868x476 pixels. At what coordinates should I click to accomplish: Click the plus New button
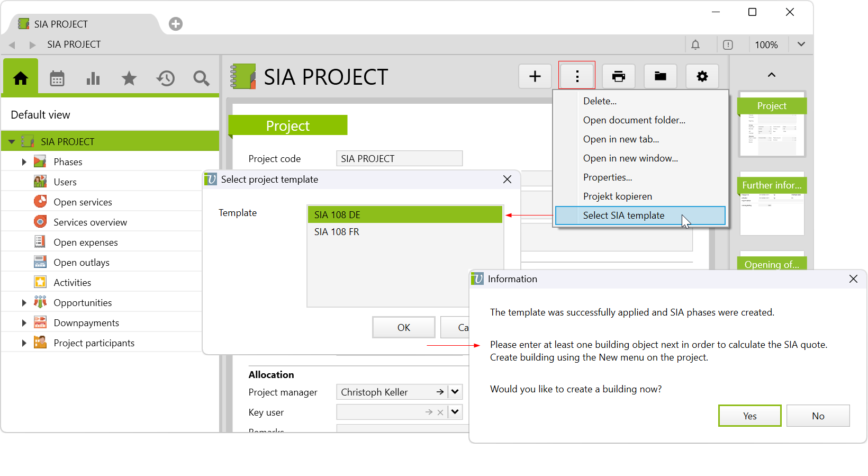(535, 76)
